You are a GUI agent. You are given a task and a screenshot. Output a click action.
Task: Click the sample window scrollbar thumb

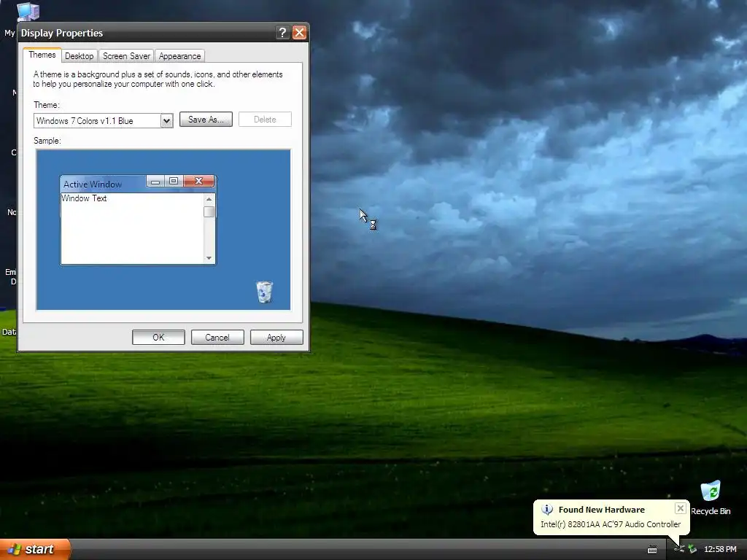coord(209,212)
